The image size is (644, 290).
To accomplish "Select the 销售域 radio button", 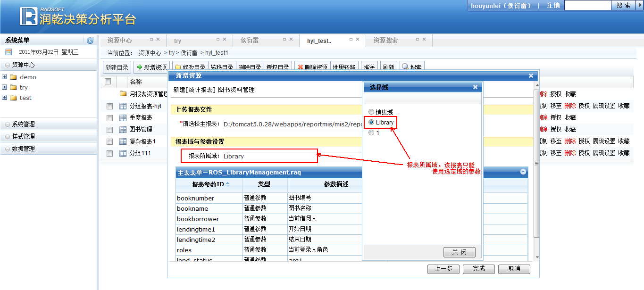I will tap(371, 112).
